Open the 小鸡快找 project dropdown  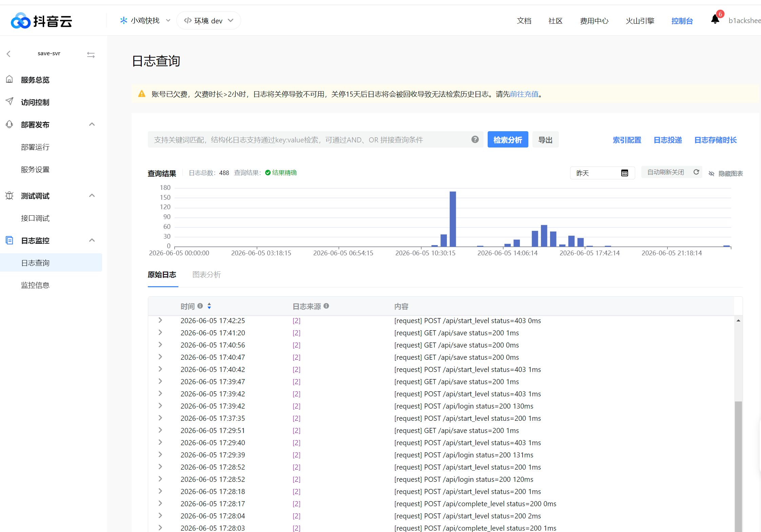tap(145, 20)
